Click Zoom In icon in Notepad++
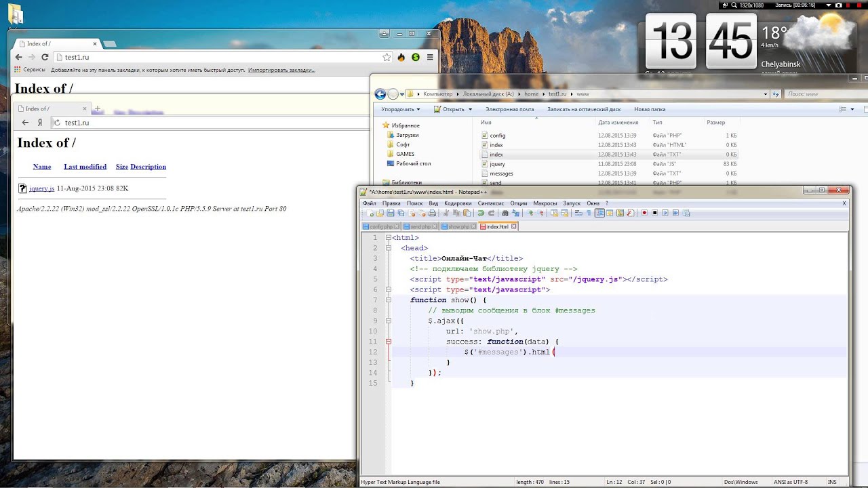 coord(530,213)
